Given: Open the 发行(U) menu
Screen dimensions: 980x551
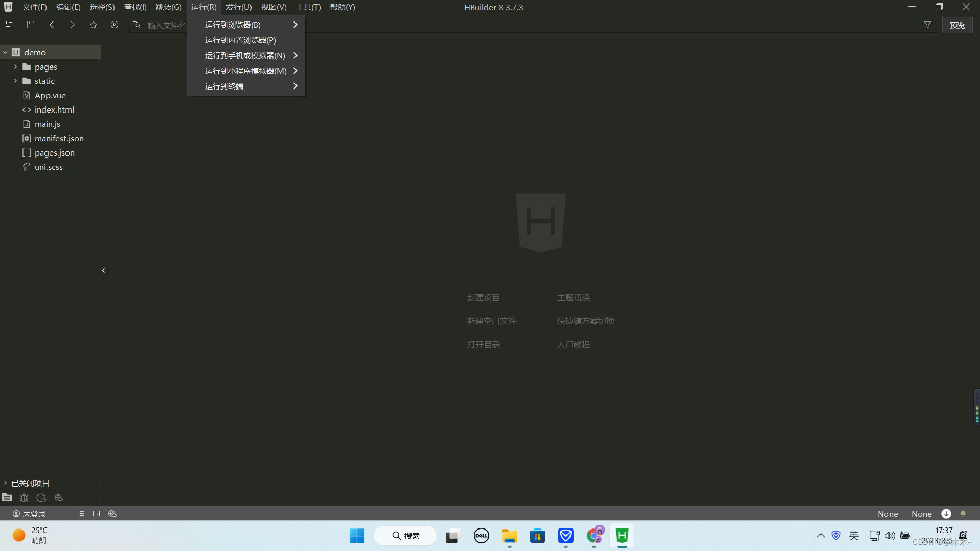Looking at the screenshot, I should [x=239, y=7].
